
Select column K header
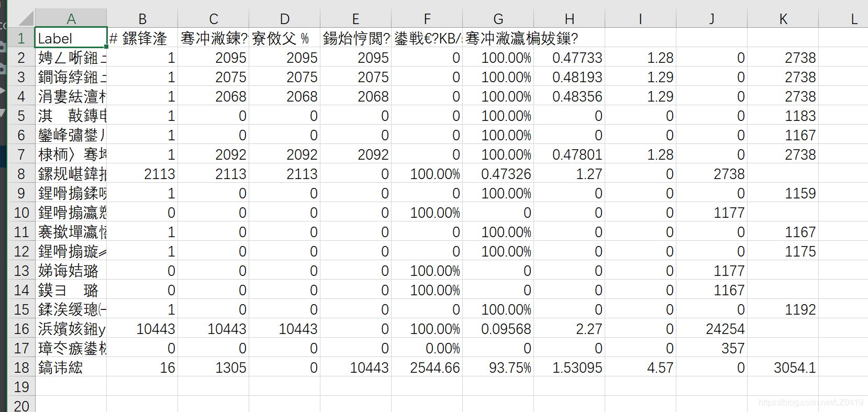coord(783,19)
